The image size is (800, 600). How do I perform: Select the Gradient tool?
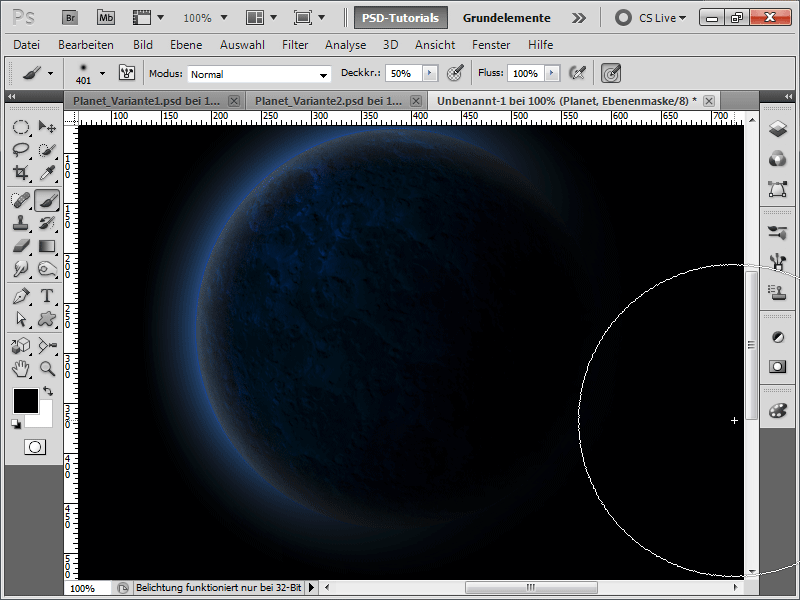click(47, 246)
